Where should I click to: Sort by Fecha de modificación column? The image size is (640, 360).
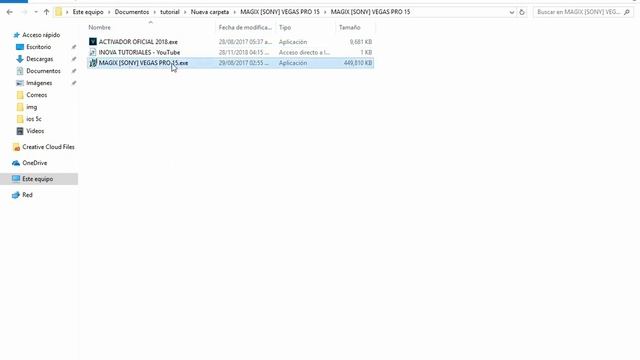pyautogui.click(x=245, y=27)
